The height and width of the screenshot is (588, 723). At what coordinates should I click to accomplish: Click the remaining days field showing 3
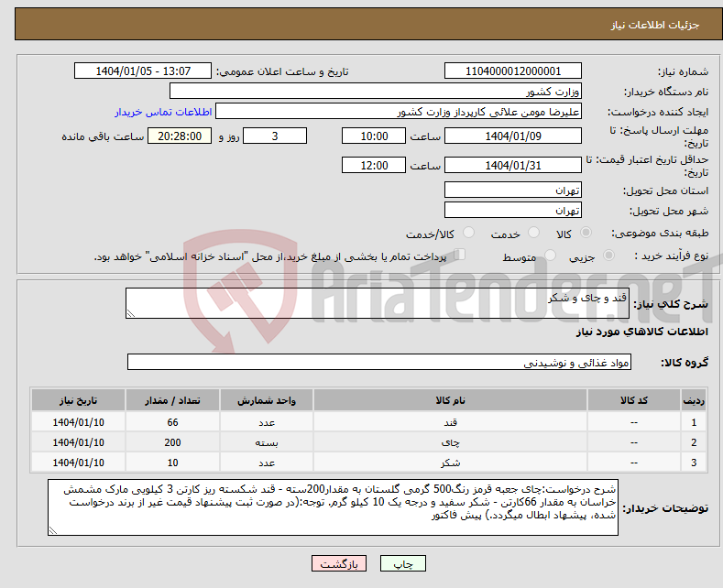[x=275, y=136]
